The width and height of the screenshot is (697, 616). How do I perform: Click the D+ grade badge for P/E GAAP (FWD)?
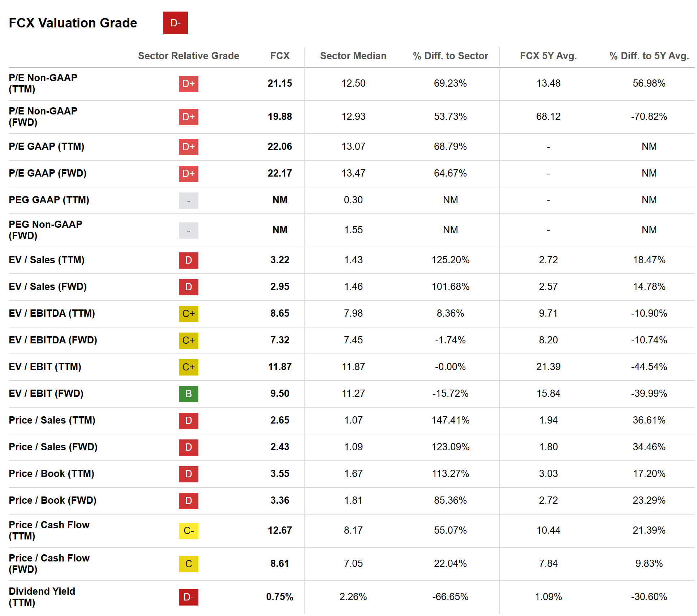coord(188,174)
